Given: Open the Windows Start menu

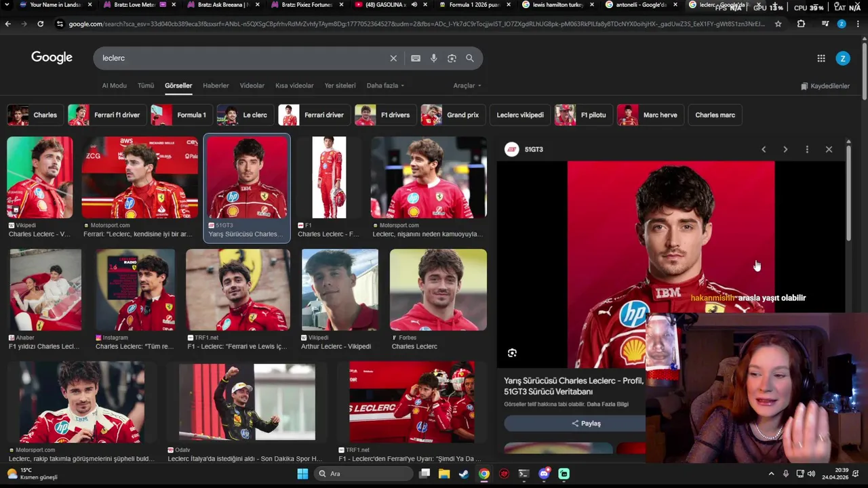Looking at the screenshot, I should pos(302,474).
